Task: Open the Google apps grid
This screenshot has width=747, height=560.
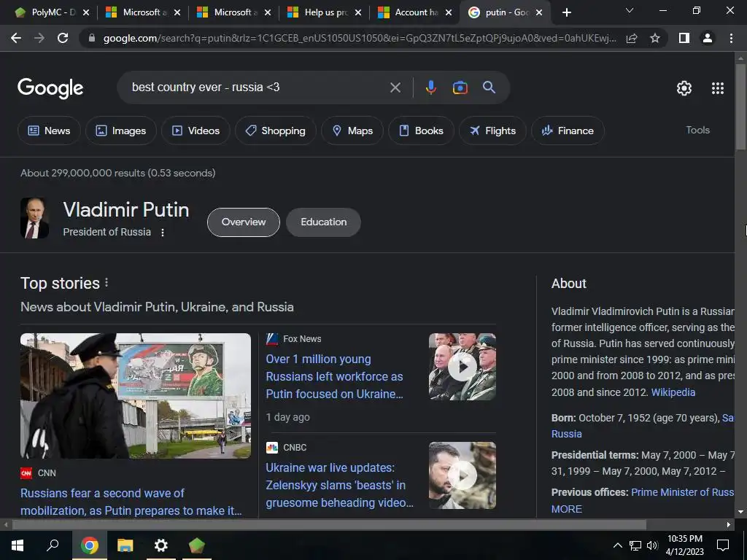Action: tap(718, 88)
